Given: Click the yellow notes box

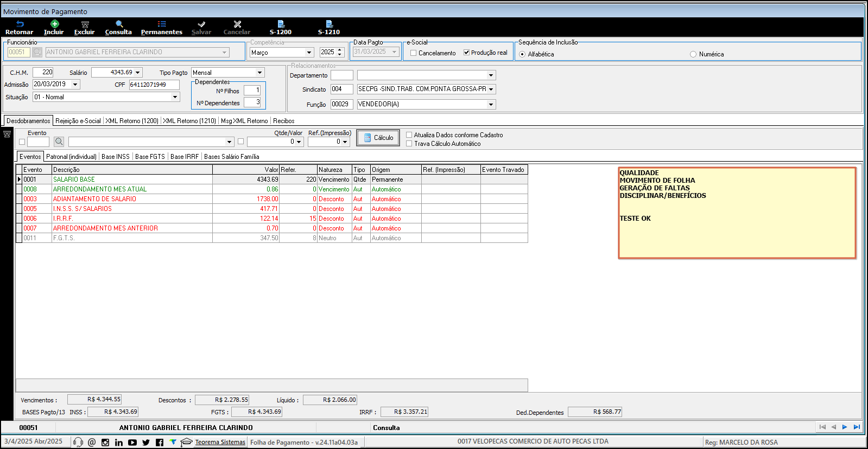Looking at the screenshot, I should (737, 213).
